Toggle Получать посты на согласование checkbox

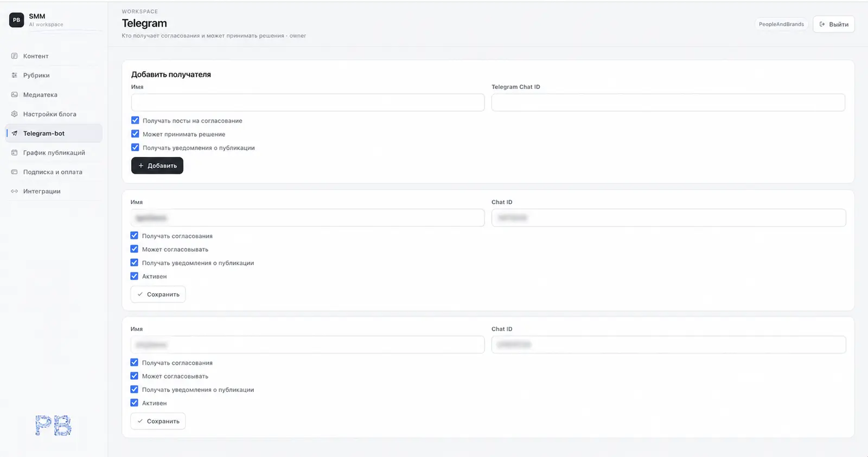tap(135, 120)
